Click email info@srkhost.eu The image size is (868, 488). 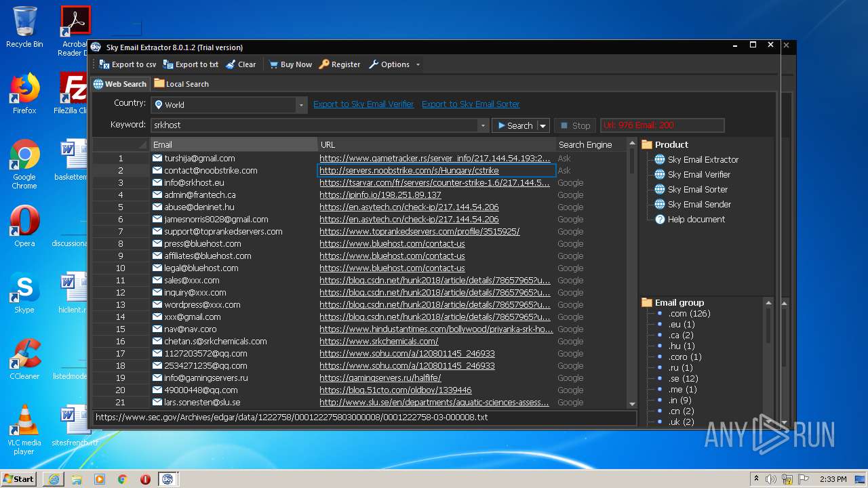pos(194,182)
